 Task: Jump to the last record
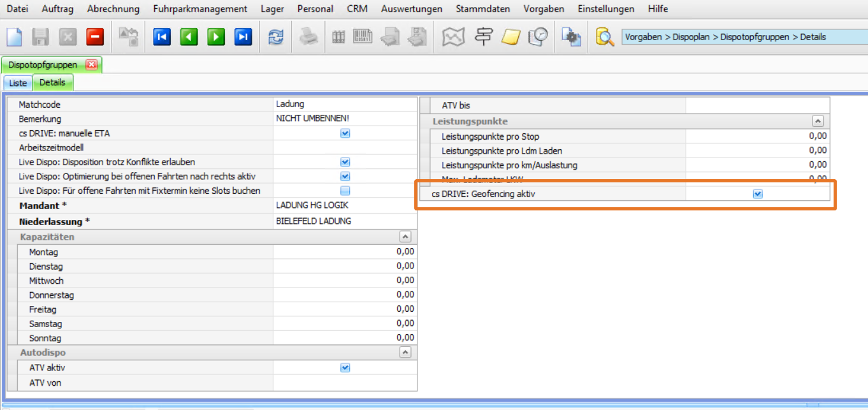[x=243, y=37]
